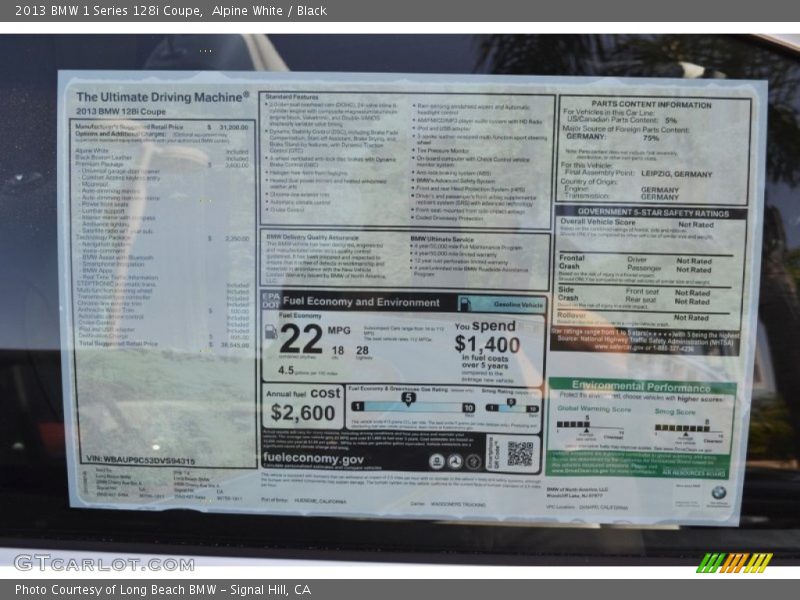Click the 'Frontal Crash' label
Viewport: 800px width, 600px height.
point(571,262)
